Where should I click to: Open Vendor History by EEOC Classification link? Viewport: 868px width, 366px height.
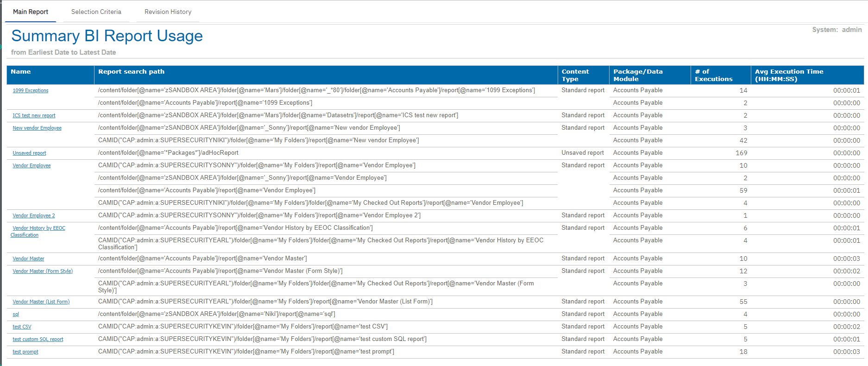(x=39, y=228)
